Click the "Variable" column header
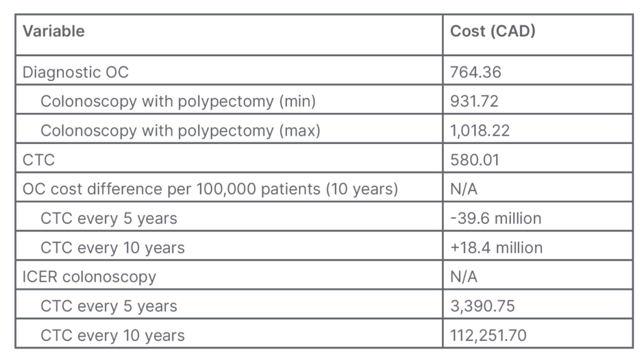Screen dimensions: 644x361 53,32
